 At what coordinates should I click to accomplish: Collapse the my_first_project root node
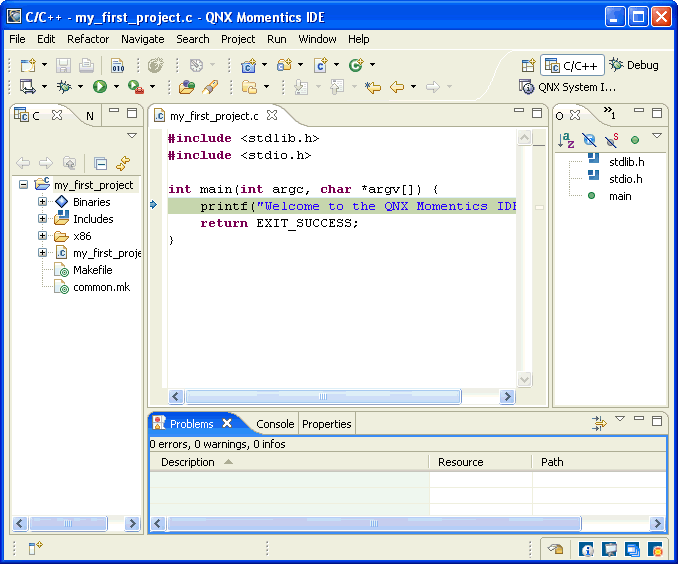click(x=23, y=185)
